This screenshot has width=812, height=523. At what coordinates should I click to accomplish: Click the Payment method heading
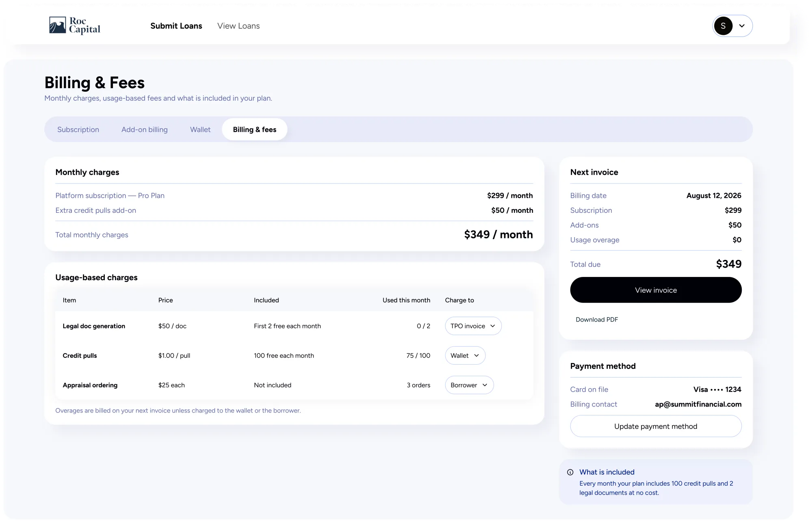[x=603, y=366]
